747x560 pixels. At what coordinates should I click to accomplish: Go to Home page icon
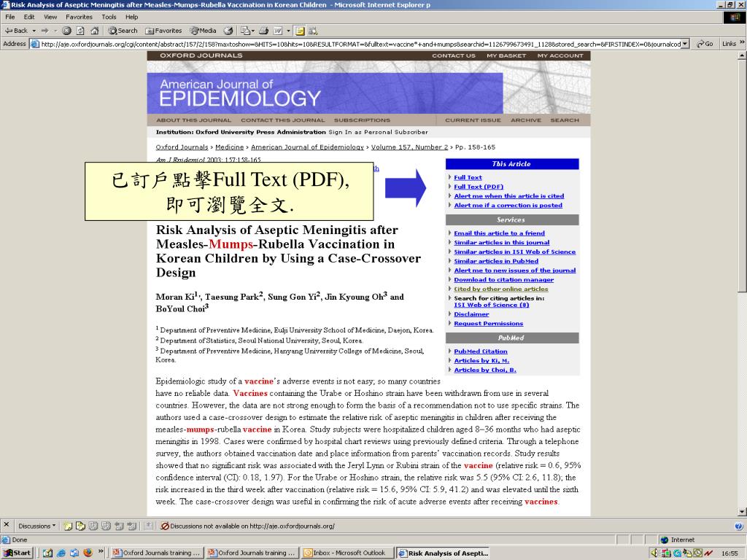click(x=94, y=31)
